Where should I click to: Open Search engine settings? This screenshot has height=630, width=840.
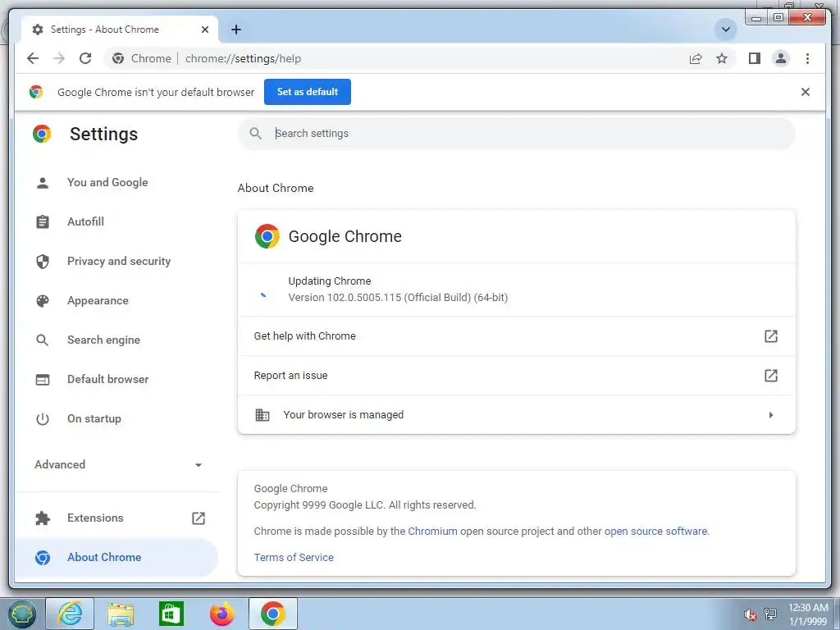point(118,340)
